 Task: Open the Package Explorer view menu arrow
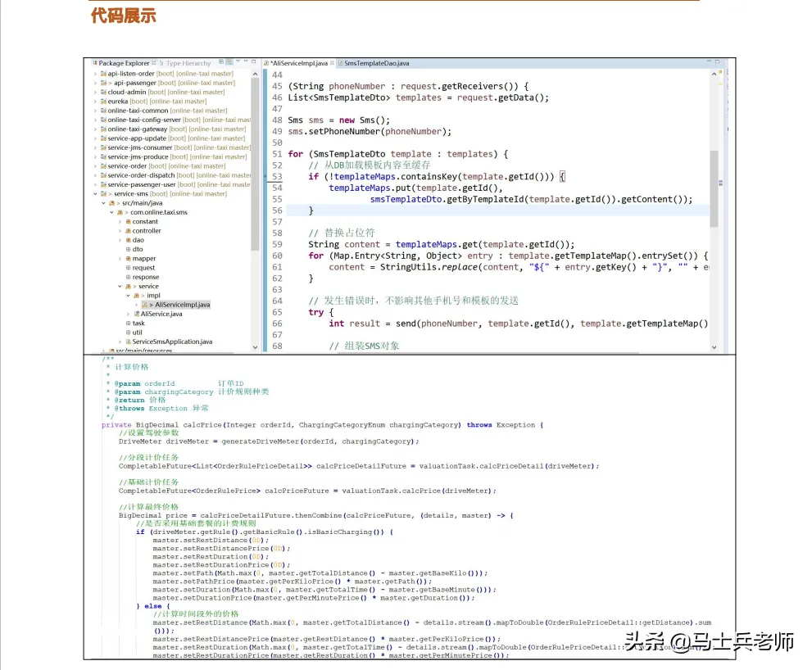pos(238,61)
